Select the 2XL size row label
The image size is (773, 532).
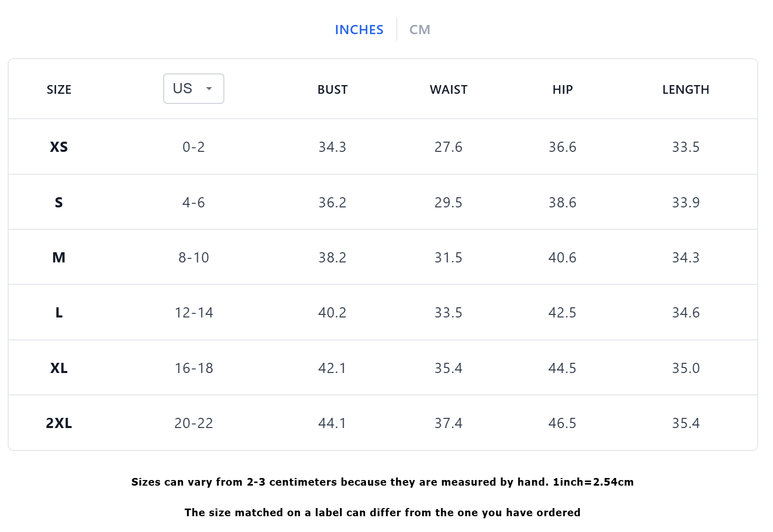tap(59, 423)
